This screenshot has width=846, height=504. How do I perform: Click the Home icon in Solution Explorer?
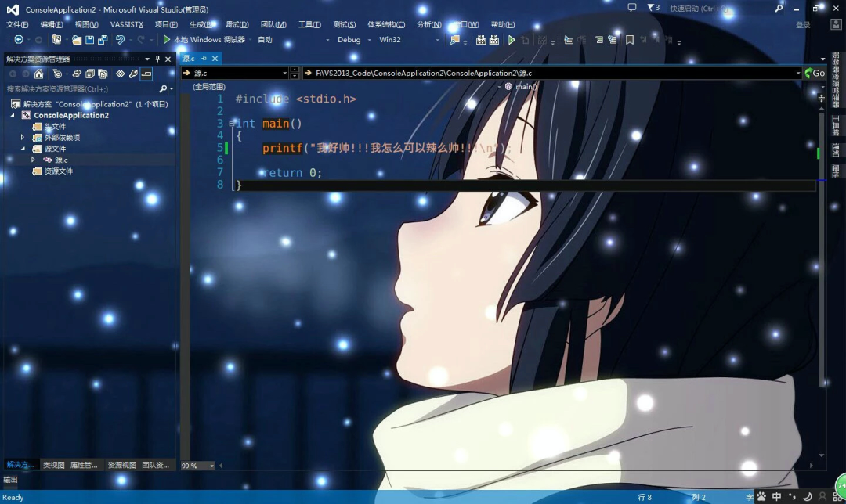point(38,74)
